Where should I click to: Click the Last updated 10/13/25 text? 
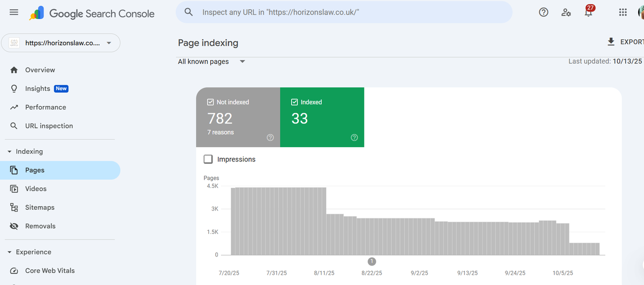click(x=605, y=62)
